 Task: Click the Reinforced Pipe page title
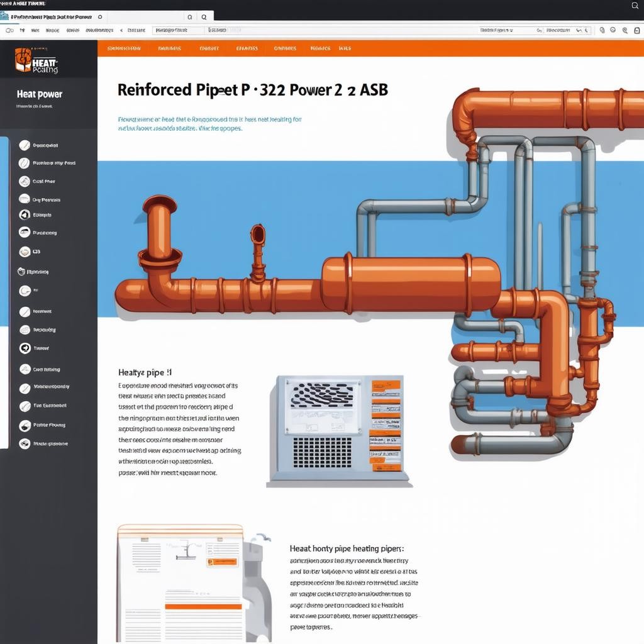[x=252, y=90]
